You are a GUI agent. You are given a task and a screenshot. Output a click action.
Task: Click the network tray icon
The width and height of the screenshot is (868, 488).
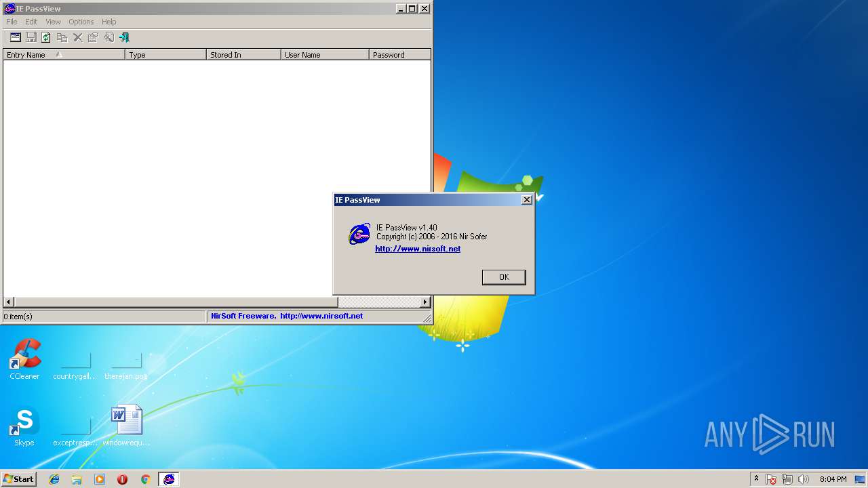[x=787, y=479]
